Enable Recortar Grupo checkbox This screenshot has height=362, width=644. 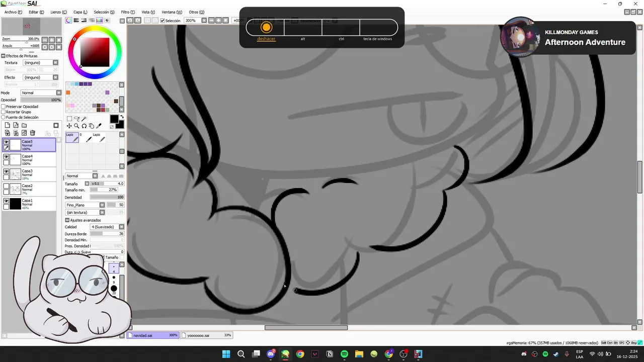click(x=4, y=112)
